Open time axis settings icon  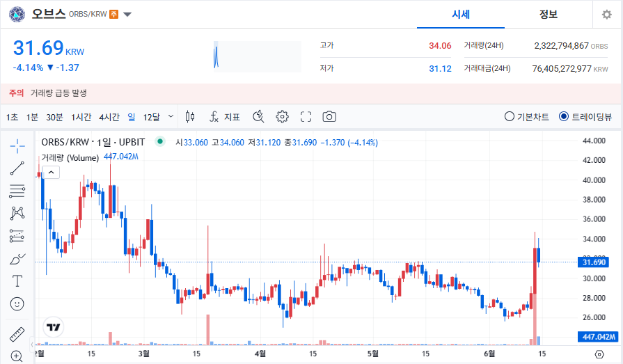tap(599, 354)
